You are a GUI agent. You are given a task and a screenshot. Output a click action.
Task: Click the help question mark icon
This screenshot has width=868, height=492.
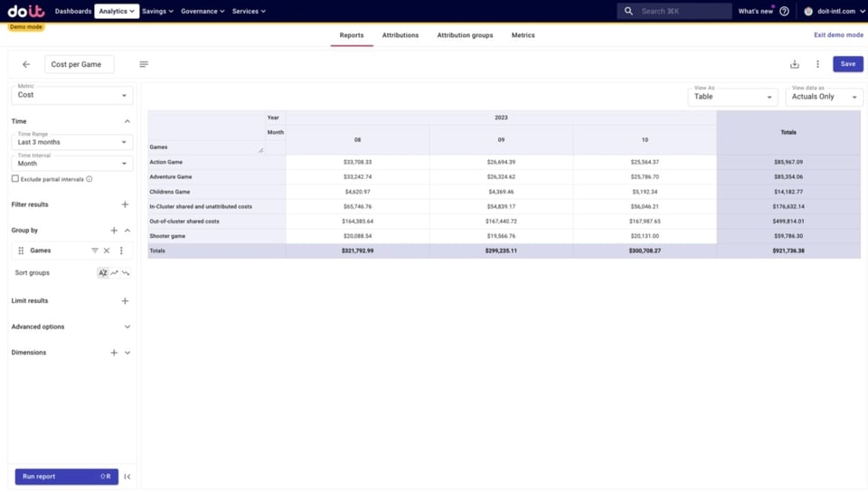784,11
